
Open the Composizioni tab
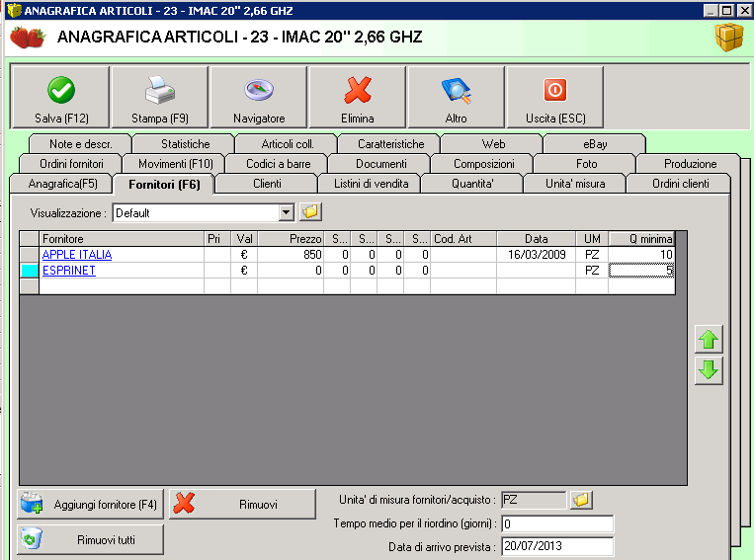[x=484, y=164]
